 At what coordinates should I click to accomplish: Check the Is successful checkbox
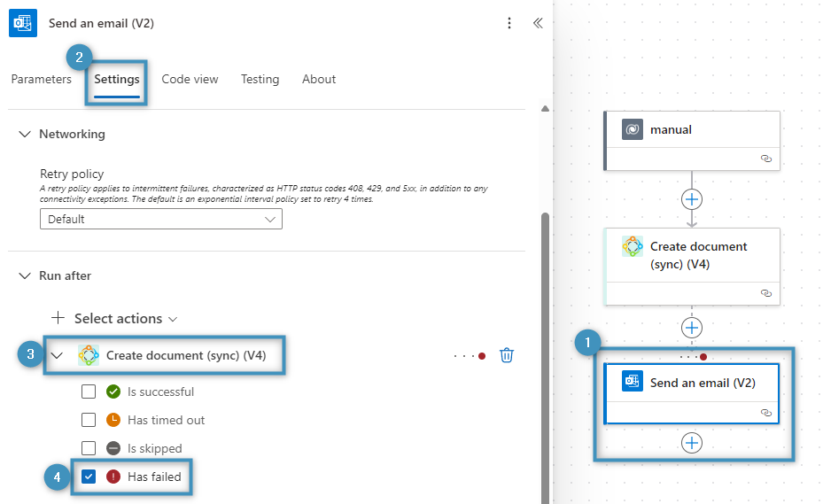point(89,392)
